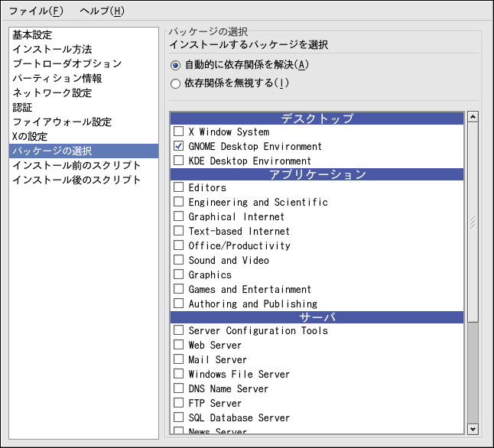Click the デスクトップ category header
The width and height of the screenshot is (494, 448).
click(317, 118)
